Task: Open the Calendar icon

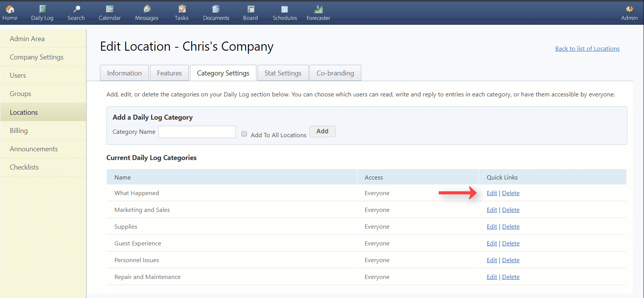Action: pos(109,9)
